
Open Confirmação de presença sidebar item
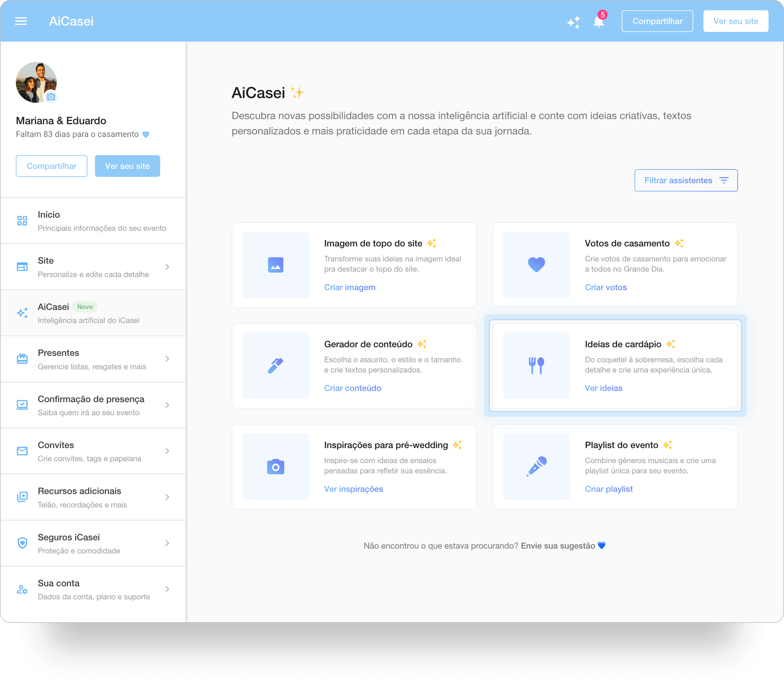click(93, 405)
